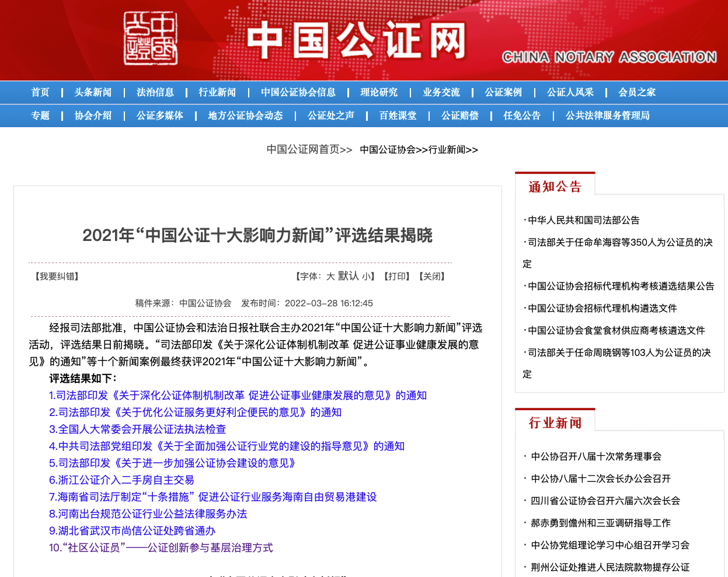Screen dimensions: 728x577
Task: Open 中国公证协会信息 nav item
Action: (x=298, y=92)
